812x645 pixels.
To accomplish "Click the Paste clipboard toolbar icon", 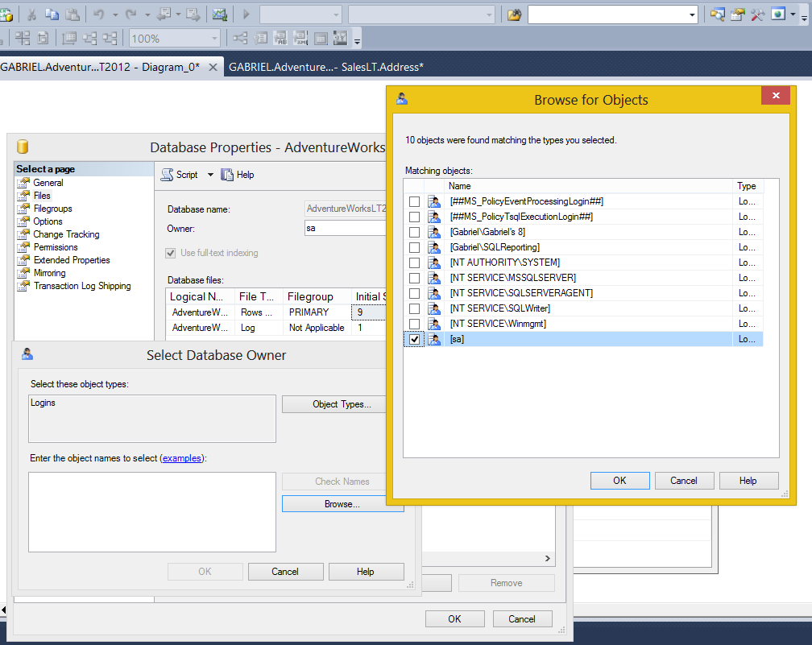I will click(72, 14).
